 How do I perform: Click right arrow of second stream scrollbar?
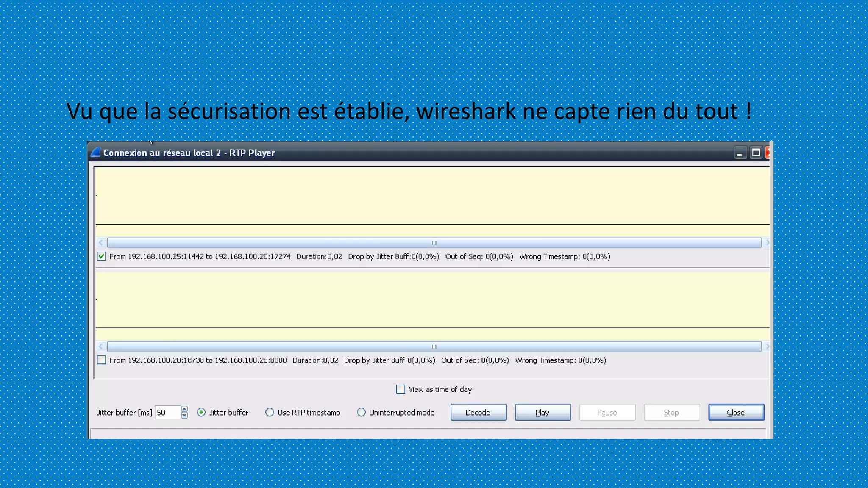point(767,347)
